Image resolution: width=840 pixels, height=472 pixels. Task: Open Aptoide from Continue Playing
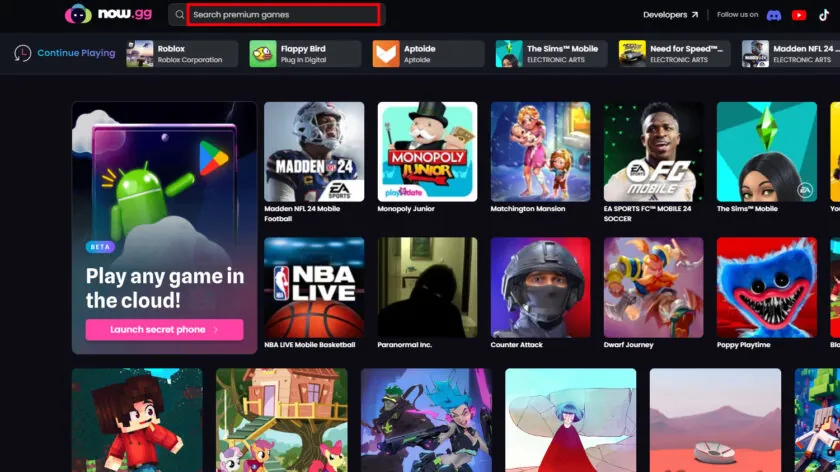pyautogui.click(x=429, y=54)
